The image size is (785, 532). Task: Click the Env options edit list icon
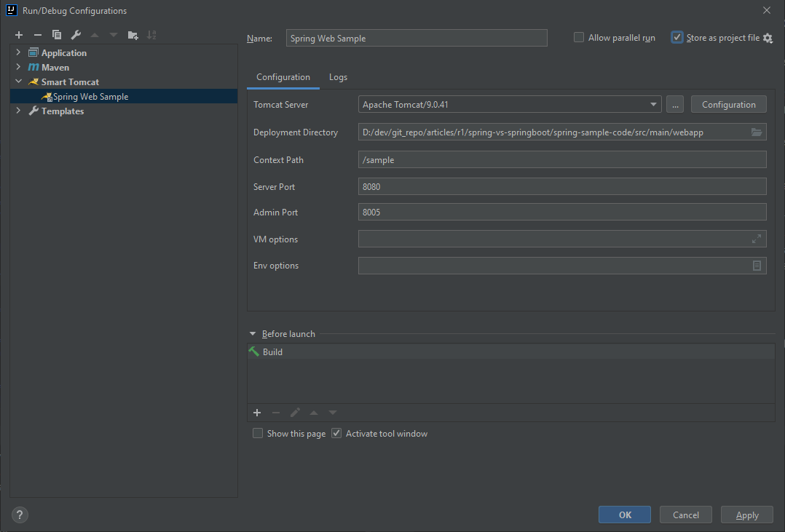(x=757, y=266)
